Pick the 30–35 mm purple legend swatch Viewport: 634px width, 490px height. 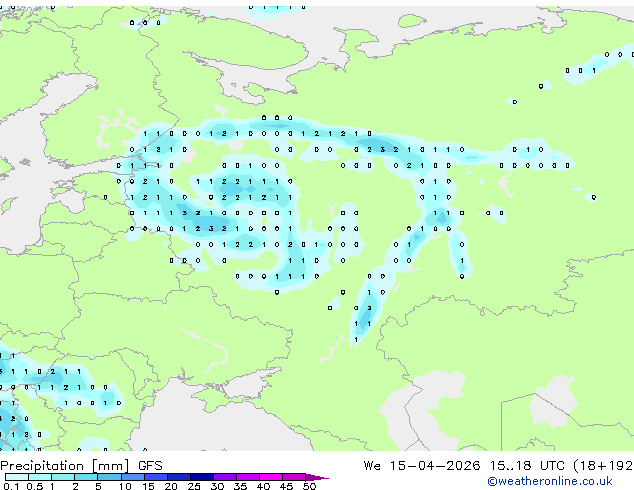click(225, 477)
